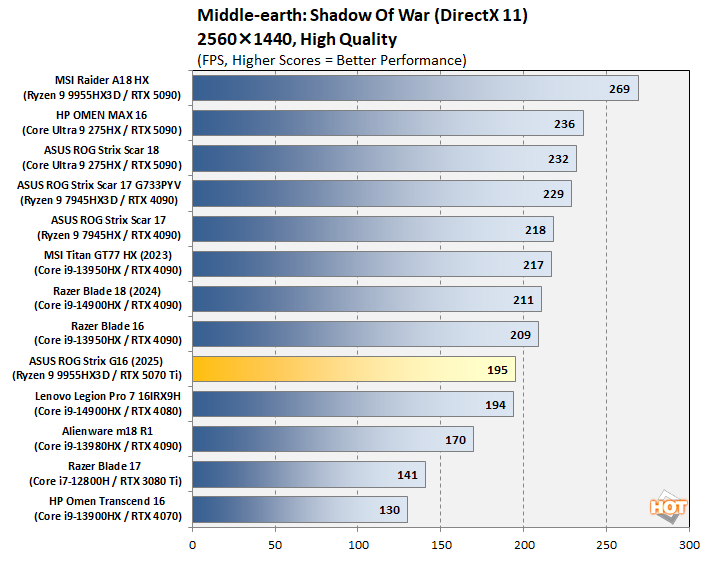This screenshot has width=708, height=563.
Task: Click the 217 bar value
Action: pos(533,265)
